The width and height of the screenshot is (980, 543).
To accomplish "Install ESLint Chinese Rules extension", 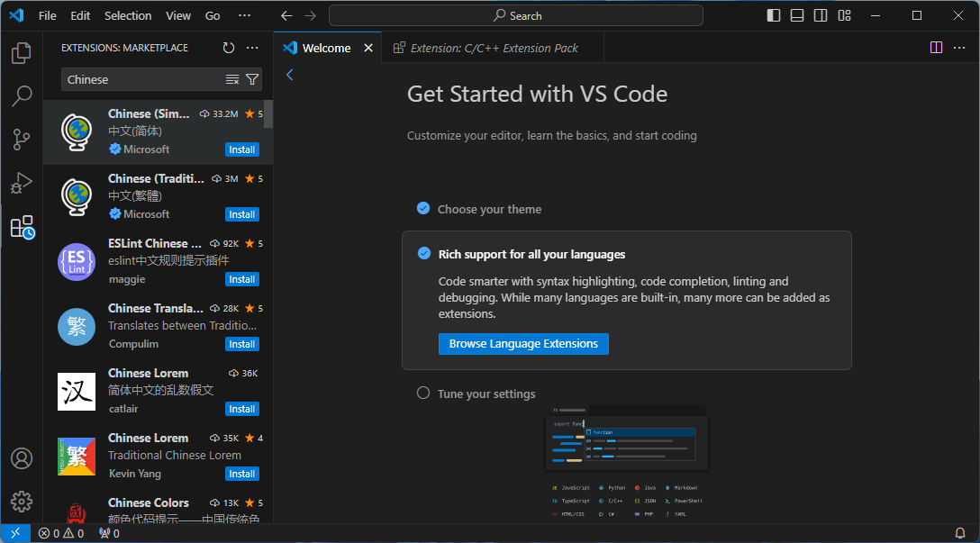I will coord(242,279).
